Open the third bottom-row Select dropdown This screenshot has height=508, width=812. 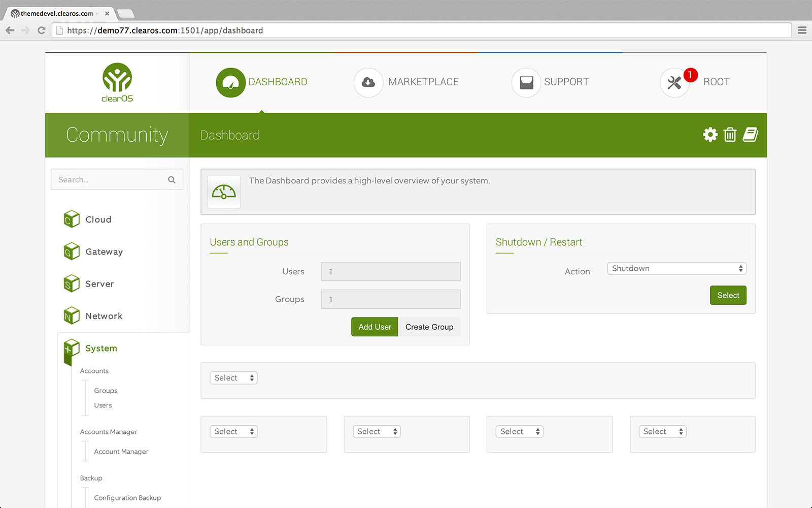[x=519, y=431]
